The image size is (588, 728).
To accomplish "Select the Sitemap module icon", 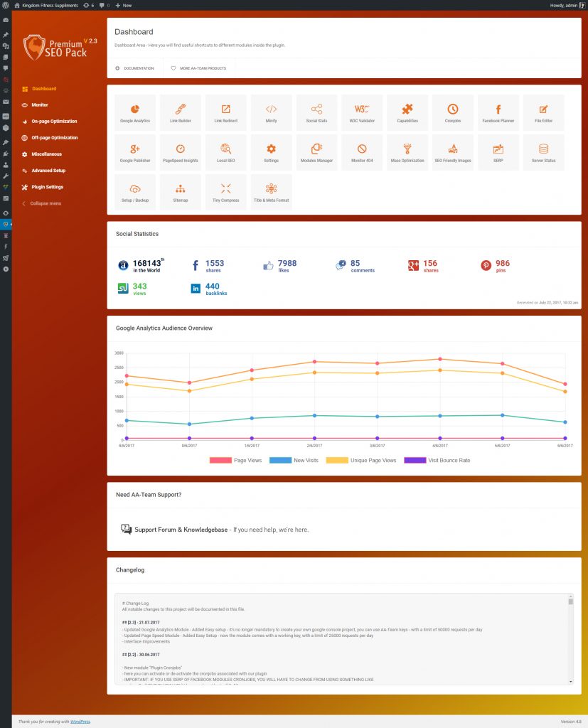I will tap(180, 191).
